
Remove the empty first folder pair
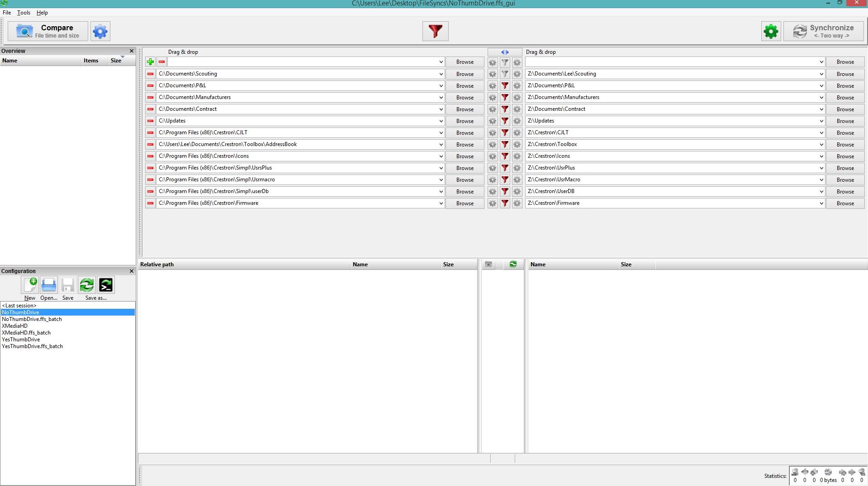161,62
